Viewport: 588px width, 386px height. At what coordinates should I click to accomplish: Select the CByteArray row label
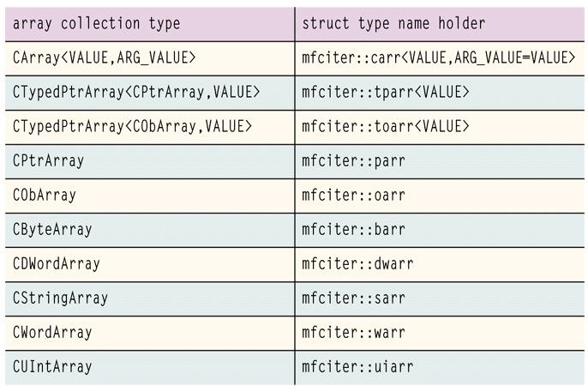[52, 229]
